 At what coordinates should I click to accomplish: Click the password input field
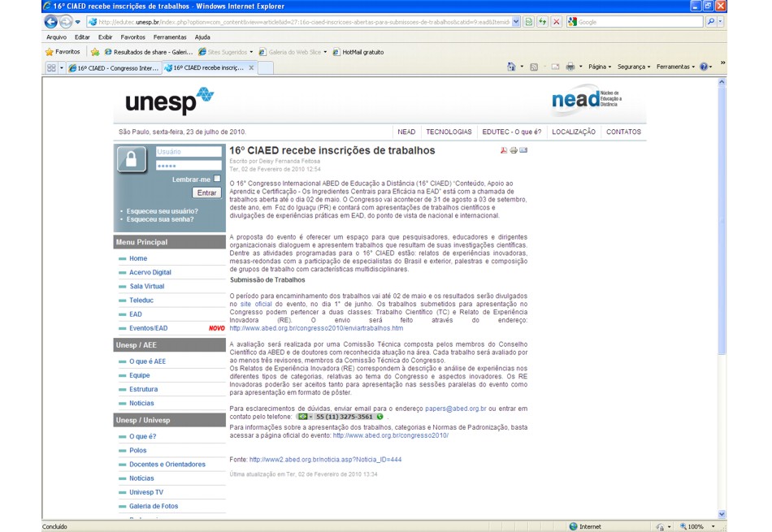189,166
